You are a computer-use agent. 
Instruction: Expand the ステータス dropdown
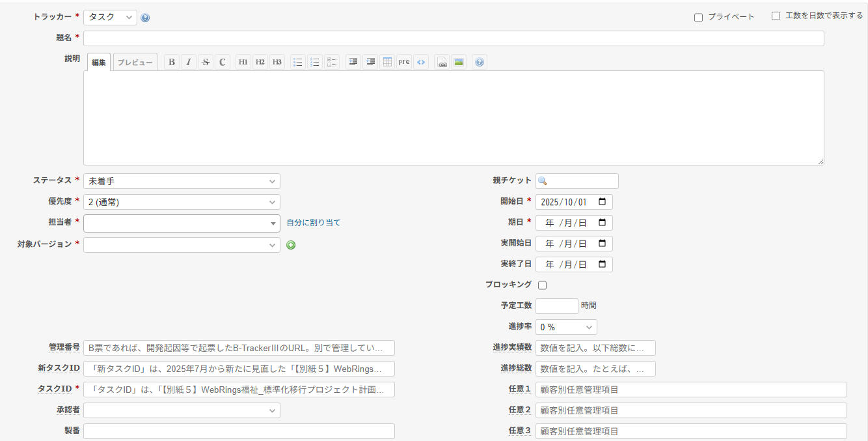pyautogui.click(x=182, y=181)
